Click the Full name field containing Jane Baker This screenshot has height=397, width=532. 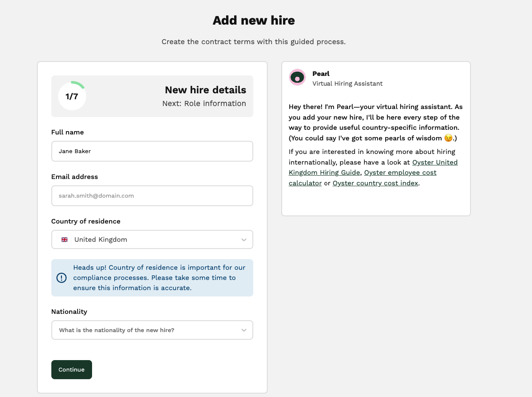pyautogui.click(x=152, y=151)
